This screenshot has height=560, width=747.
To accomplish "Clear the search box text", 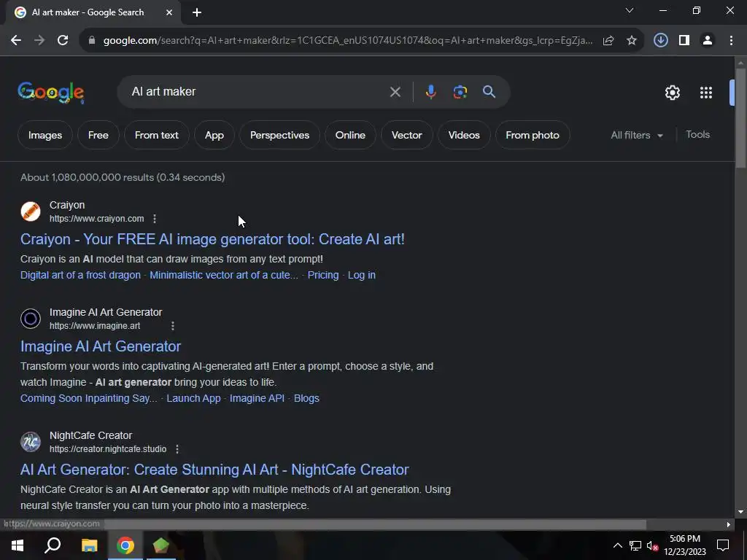I will click(x=395, y=92).
